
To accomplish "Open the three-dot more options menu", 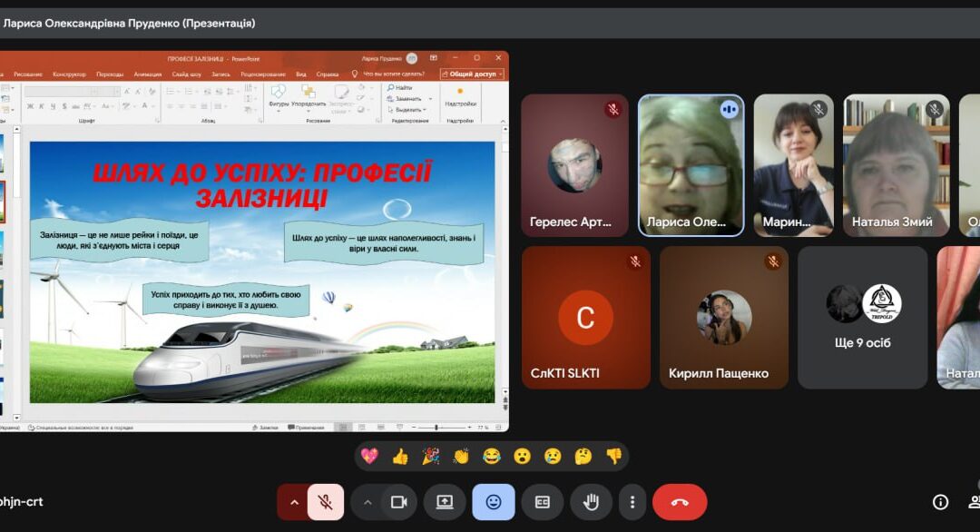I will click(632, 502).
